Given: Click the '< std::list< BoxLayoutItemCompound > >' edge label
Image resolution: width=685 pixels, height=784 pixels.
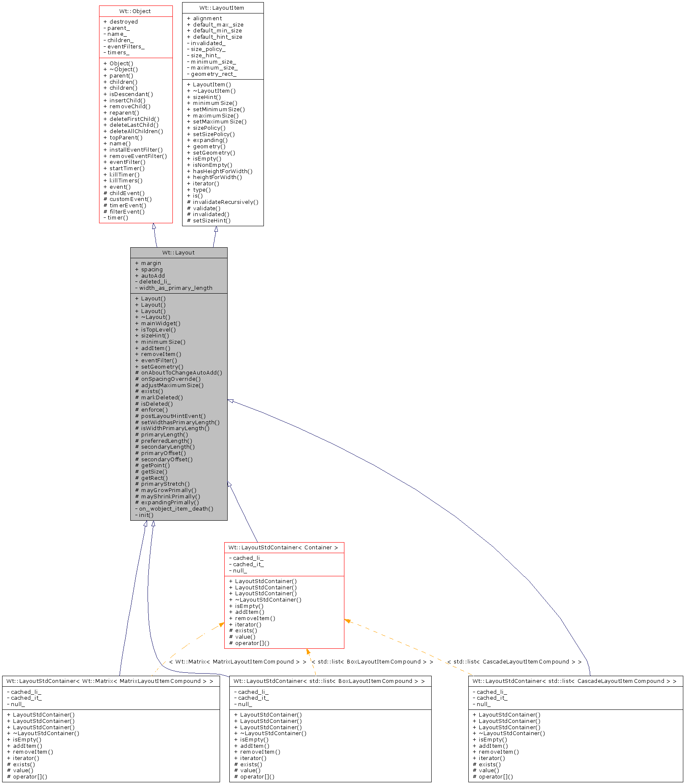Looking at the screenshot, I should point(372,662).
